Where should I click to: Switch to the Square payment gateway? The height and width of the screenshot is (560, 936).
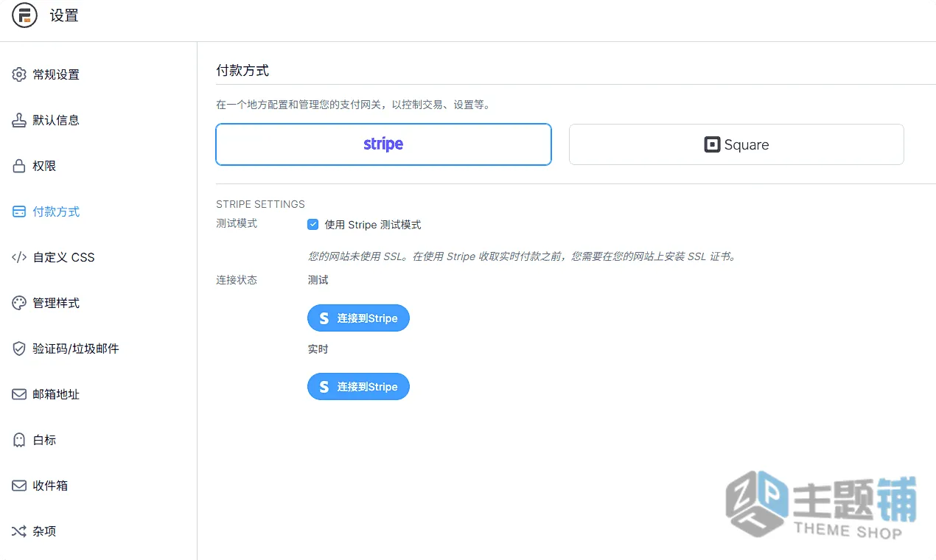[x=736, y=144]
